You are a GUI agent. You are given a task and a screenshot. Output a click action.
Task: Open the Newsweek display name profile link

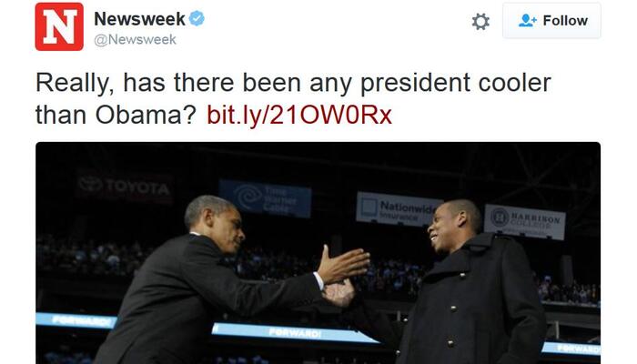pos(139,19)
